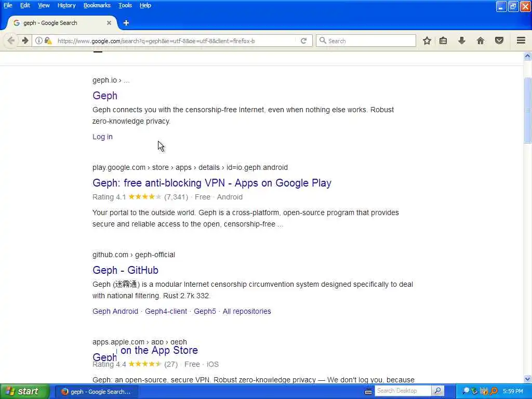The height and width of the screenshot is (399, 532).
Task: Open the Geph on the App Store link
Action: click(x=145, y=353)
